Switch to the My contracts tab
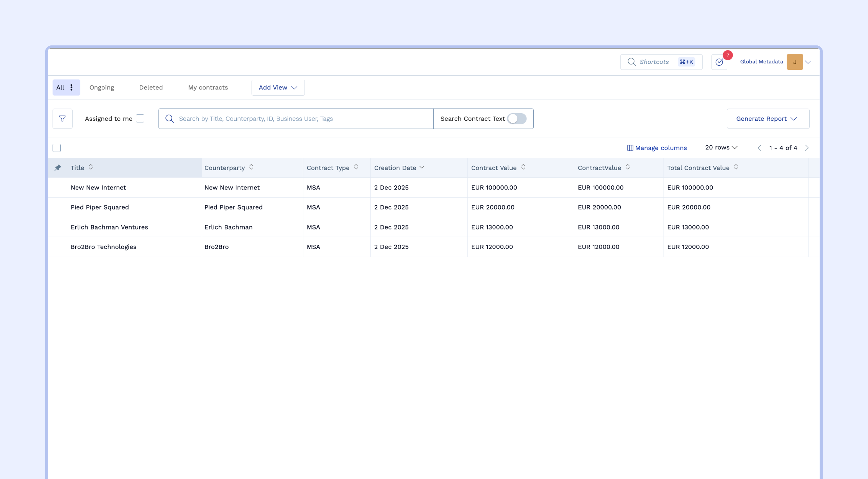Image resolution: width=868 pixels, height=479 pixels. tap(208, 87)
